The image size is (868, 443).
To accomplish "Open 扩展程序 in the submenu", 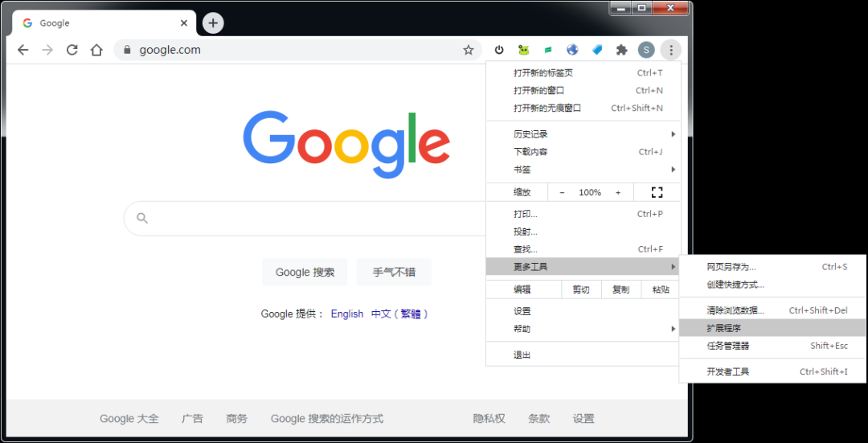I will coord(773,328).
